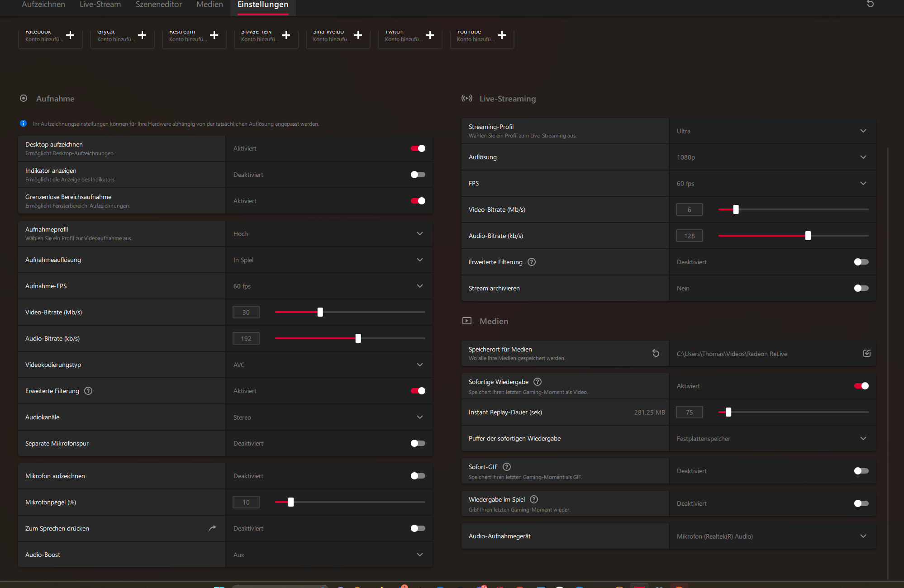
Task: Disable the Desktop aufzeichnen toggle
Action: coord(418,148)
